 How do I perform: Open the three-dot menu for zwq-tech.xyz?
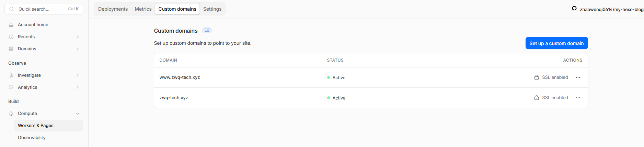pos(578,98)
